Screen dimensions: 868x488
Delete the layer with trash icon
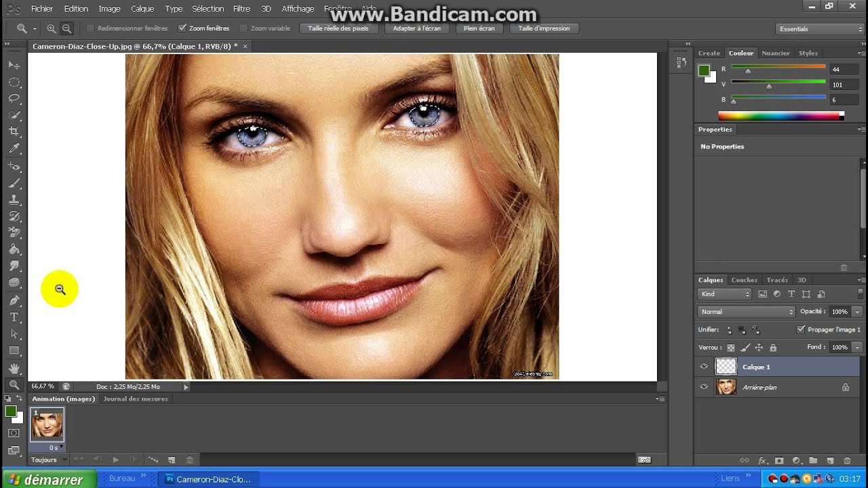[x=847, y=461]
